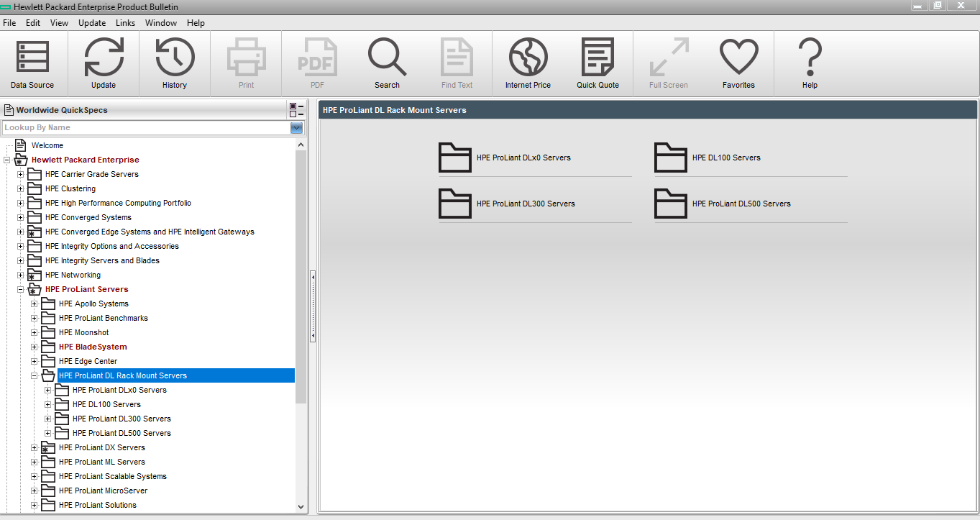Select HPE DL100 Servers tree item
This screenshot has height=520, width=980.
[106, 404]
